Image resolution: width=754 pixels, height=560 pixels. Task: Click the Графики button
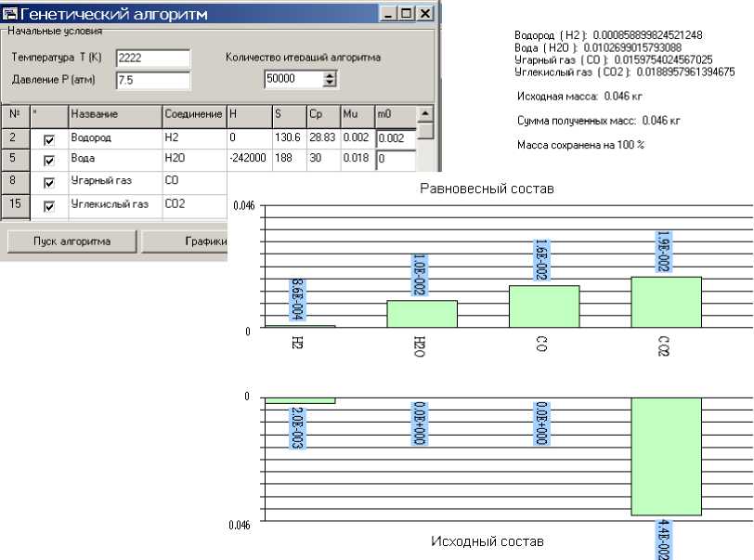click(184, 241)
